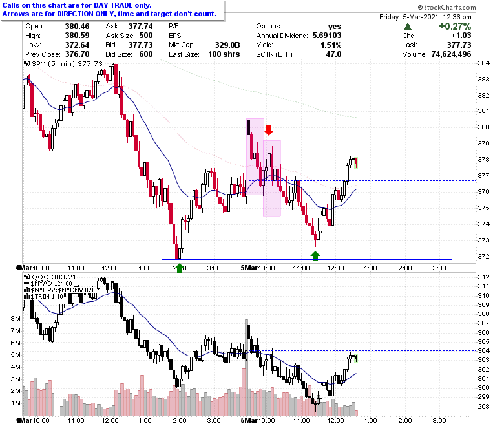Click the '5Mar10:00' time label under QQQ chart

click(258, 420)
